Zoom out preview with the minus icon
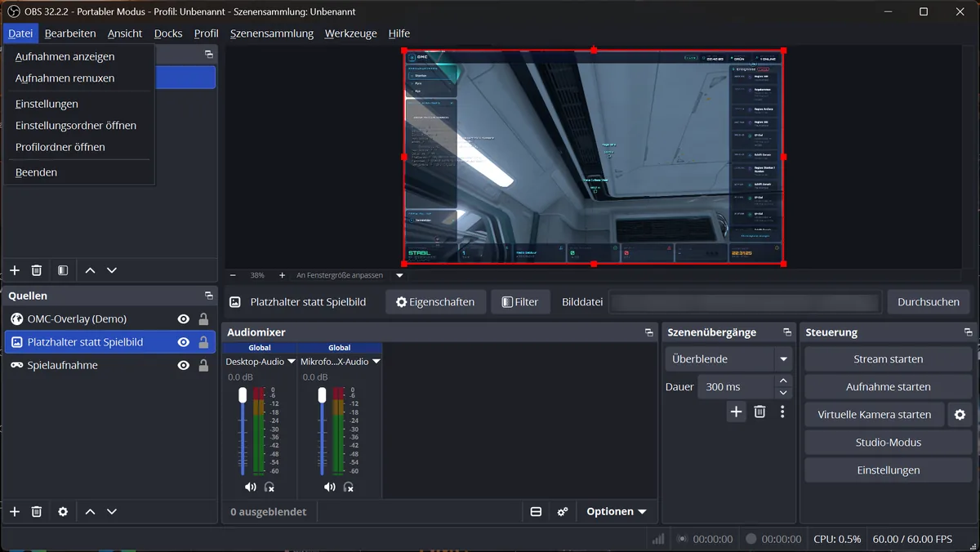 [x=233, y=275]
